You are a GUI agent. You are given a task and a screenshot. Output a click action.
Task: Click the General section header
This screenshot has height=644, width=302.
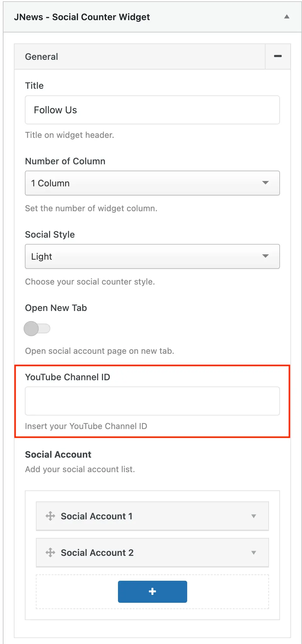click(42, 57)
